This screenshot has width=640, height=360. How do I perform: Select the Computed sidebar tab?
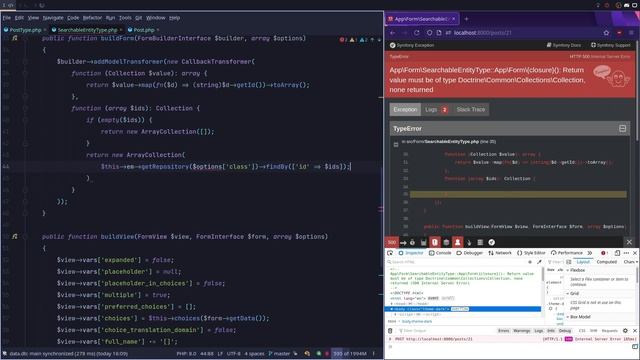coord(607,262)
